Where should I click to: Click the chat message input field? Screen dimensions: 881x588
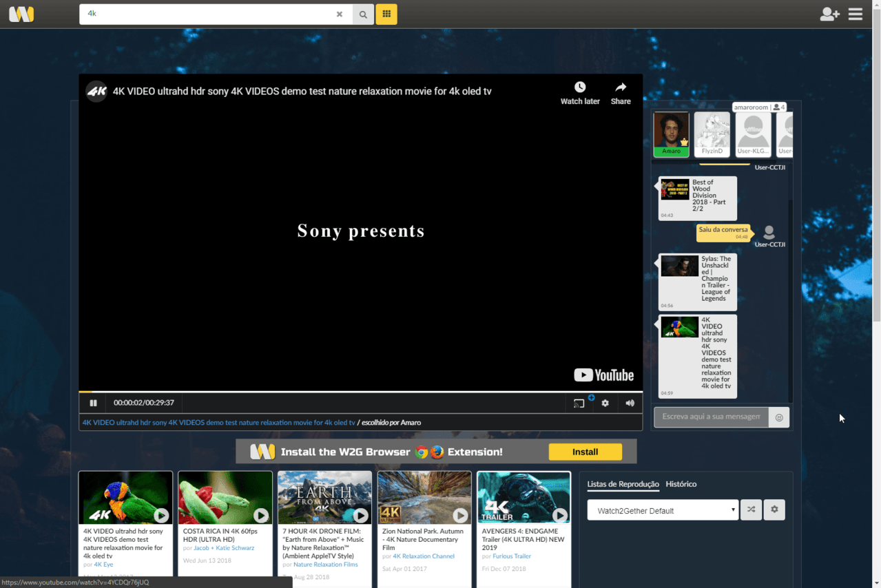[711, 417]
